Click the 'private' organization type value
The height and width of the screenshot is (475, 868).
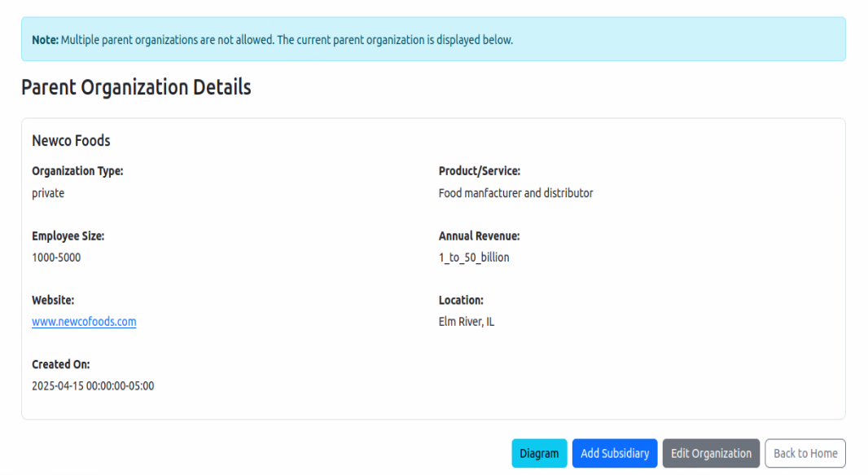point(48,193)
